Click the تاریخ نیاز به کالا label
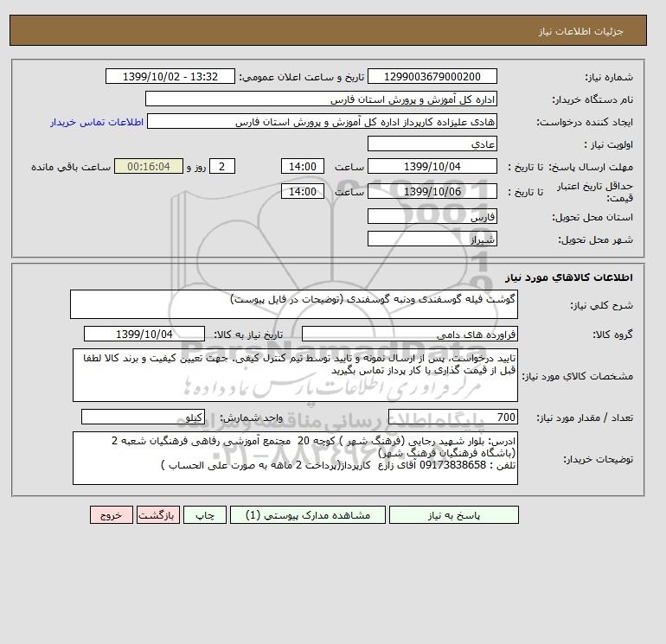Viewport: 666px width, 644px height. [248, 335]
